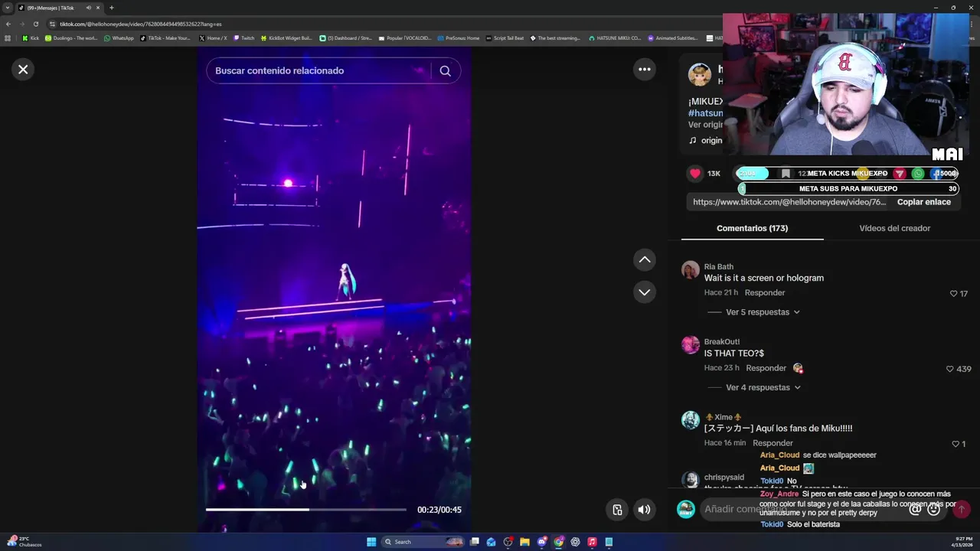Expand Ver 5 respuestas under Ria Bath
Image resolution: width=980 pixels, height=551 pixels.
[x=763, y=312]
